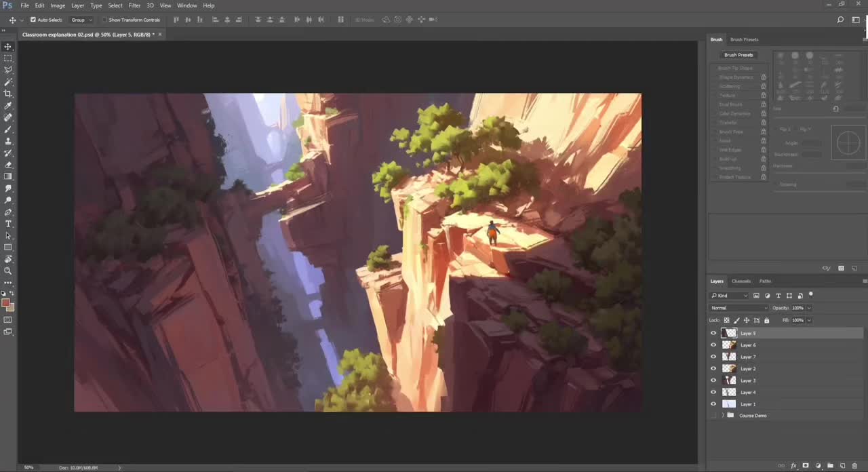Select the Lasso tool
This screenshot has width=868, height=472.
(8, 70)
